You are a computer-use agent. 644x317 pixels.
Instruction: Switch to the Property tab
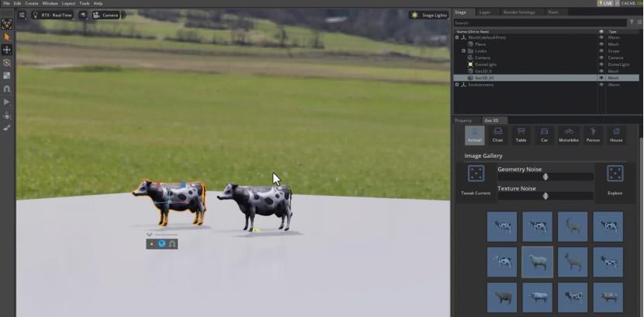[x=463, y=120]
